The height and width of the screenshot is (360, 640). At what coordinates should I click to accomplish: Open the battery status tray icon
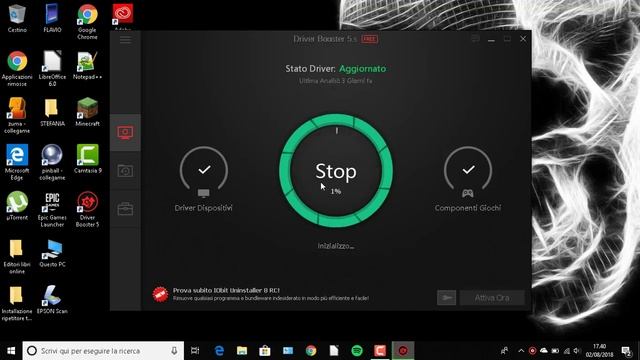[555, 351]
